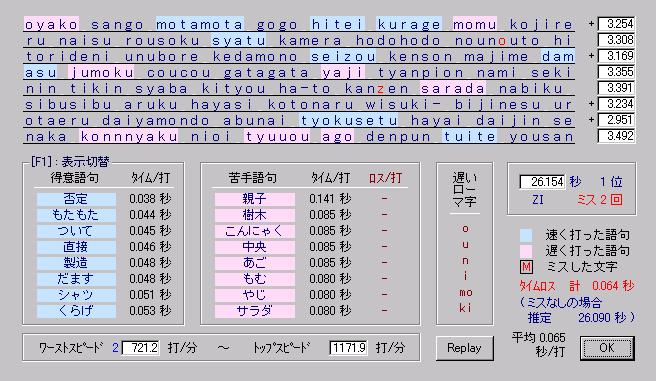Select サラダ in the weak phrases list
The image size is (656, 381).
(x=255, y=311)
